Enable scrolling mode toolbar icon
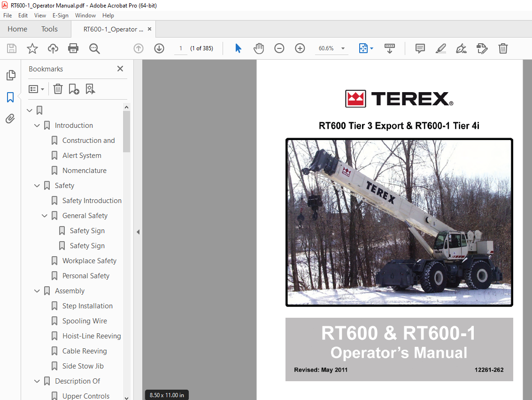Viewport: 532px width, 400px height. tap(390, 48)
